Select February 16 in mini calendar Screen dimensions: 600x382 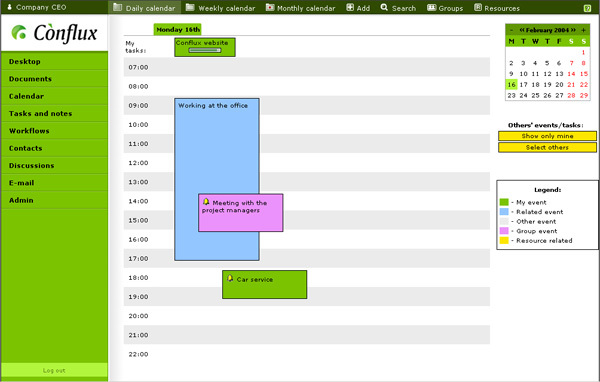512,85
